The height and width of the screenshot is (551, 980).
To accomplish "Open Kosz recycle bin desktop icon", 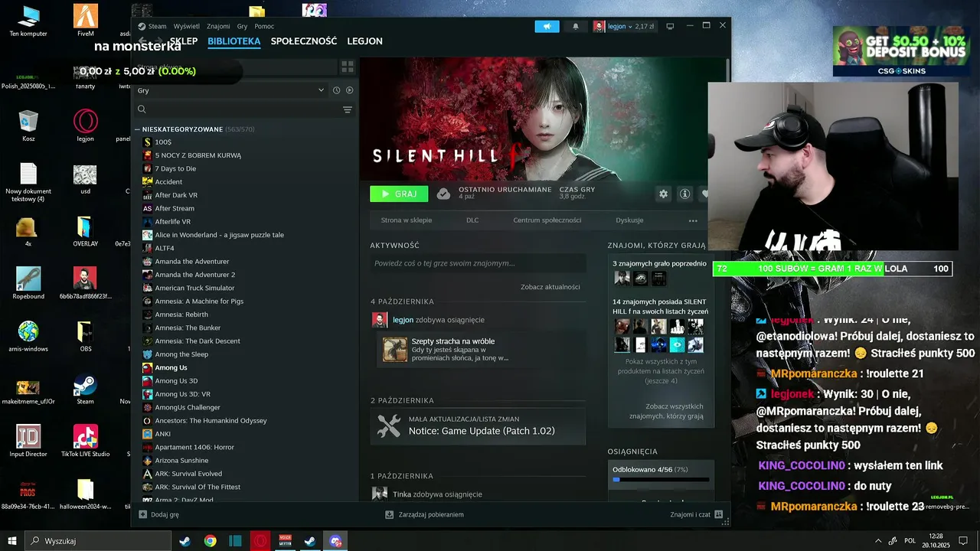I will pyautogui.click(x=28, y=126).
